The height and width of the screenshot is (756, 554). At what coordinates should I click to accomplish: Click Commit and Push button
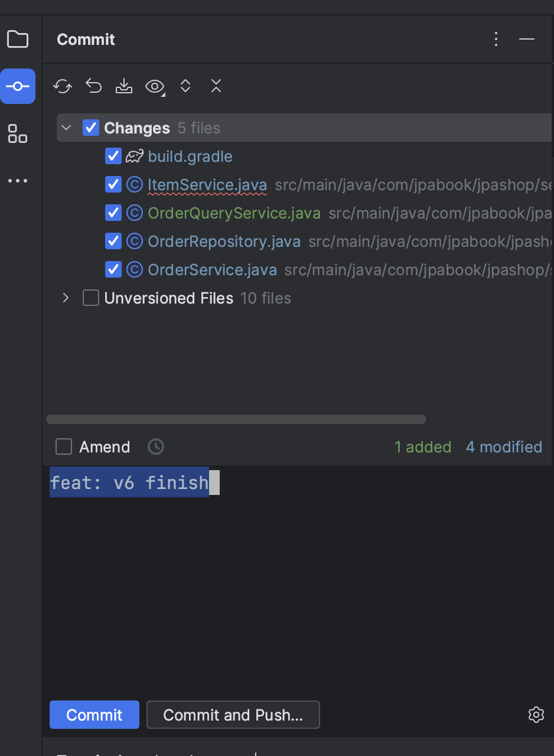point(233,715)
